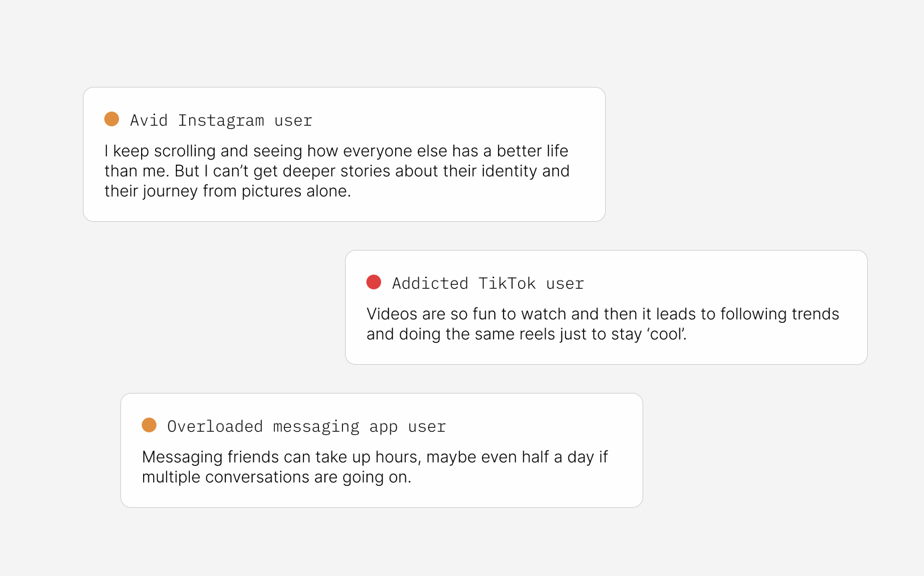
Task: Click the word 'Overloaded' in the third heading
Action: [215, 427]
